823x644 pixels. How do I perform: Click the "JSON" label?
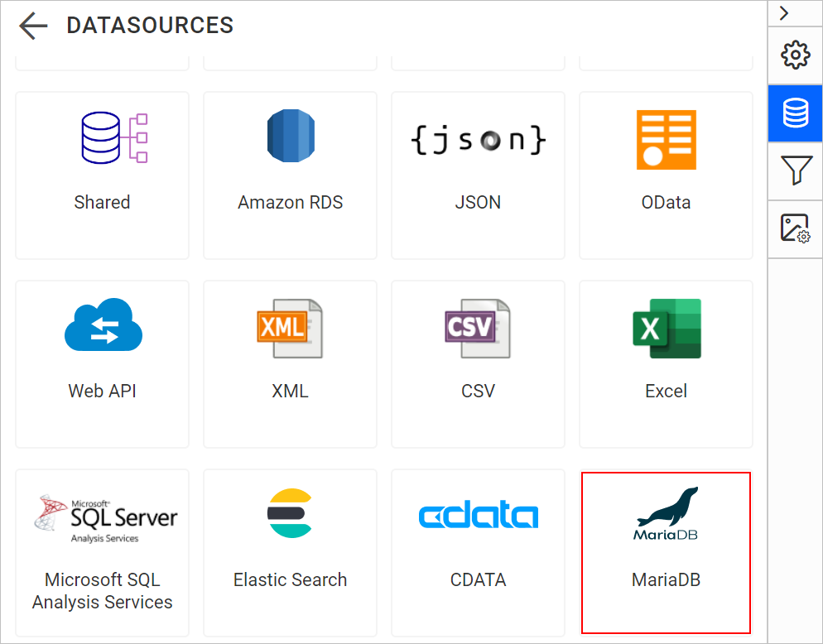479,203
